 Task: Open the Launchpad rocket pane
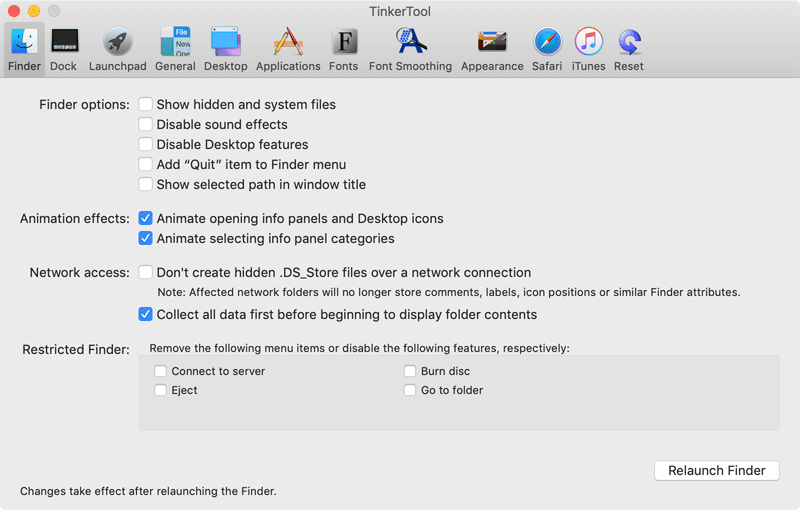tap(117, 49)
